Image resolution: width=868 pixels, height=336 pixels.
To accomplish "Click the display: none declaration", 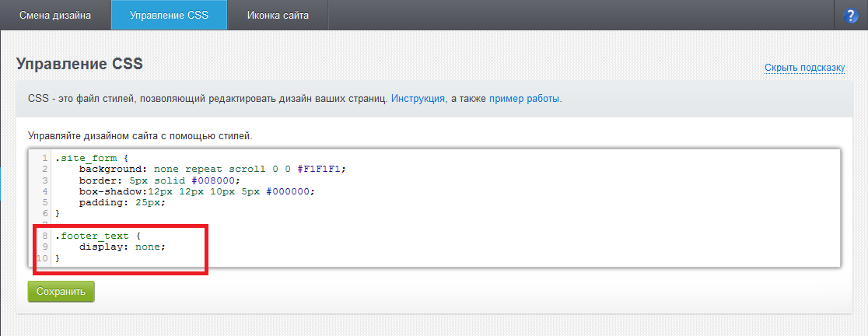I will (122, 246).
